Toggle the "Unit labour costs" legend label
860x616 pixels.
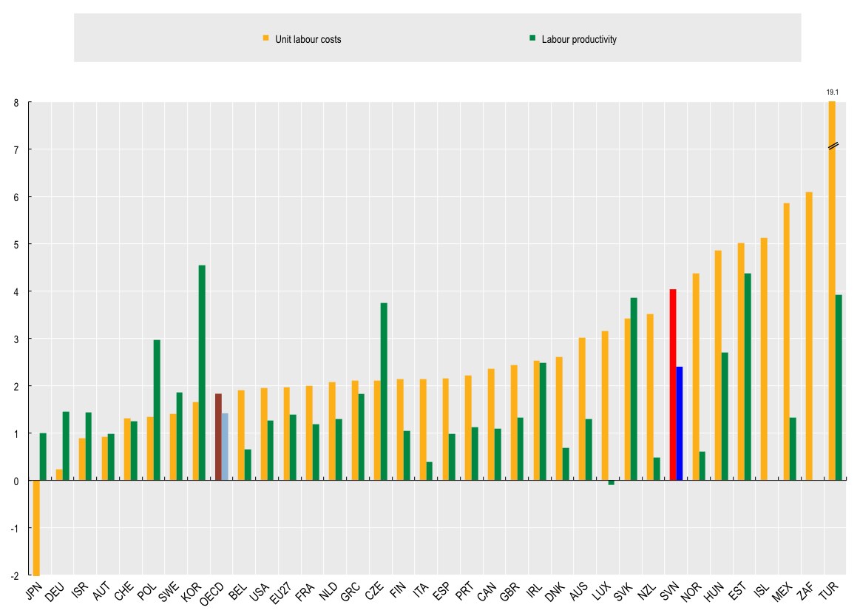coord(310,39)
